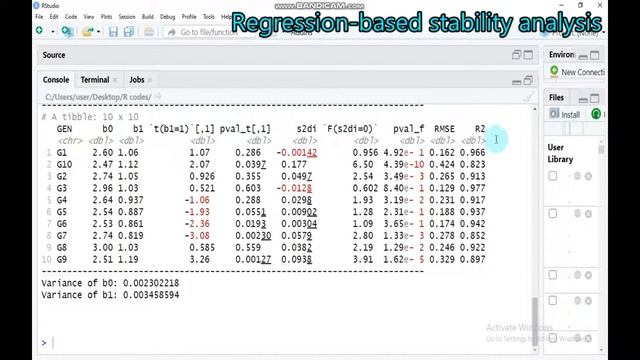Image resolution: width=640 pixels, height=360 pixels.
Task: Click the Print document icon
Action: (149, 31)
